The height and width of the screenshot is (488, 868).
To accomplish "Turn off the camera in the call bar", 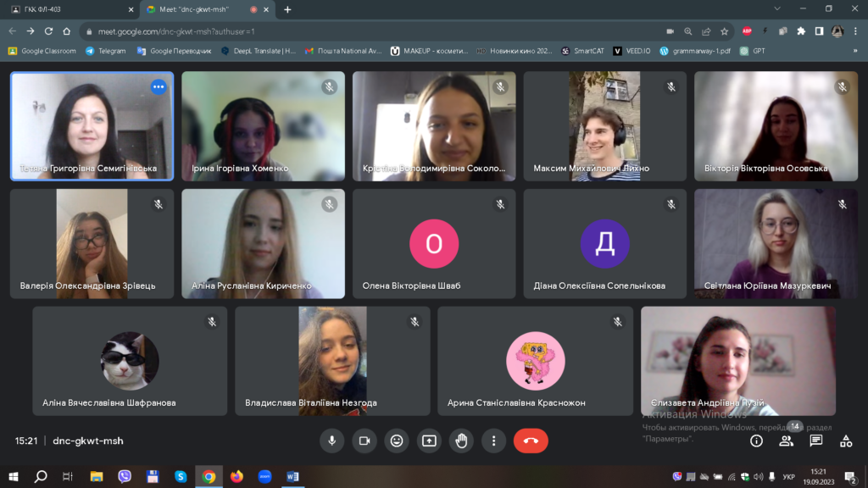I will (364, 441).
